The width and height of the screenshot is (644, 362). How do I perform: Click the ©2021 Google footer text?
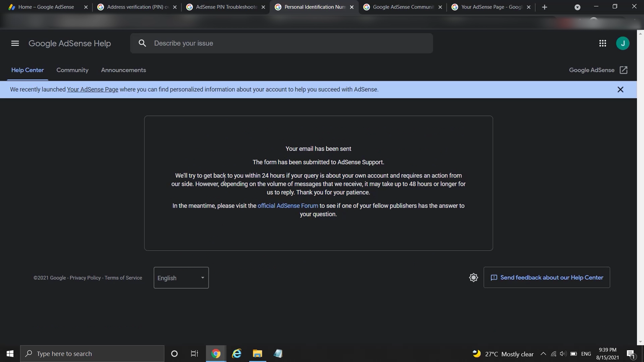49,278
